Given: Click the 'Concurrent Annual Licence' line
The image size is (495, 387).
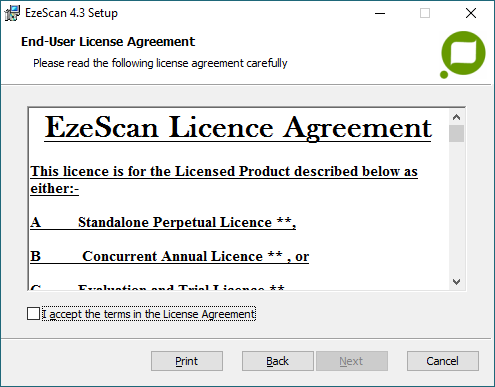Looking at the screenshot, I should coord(169,256).
